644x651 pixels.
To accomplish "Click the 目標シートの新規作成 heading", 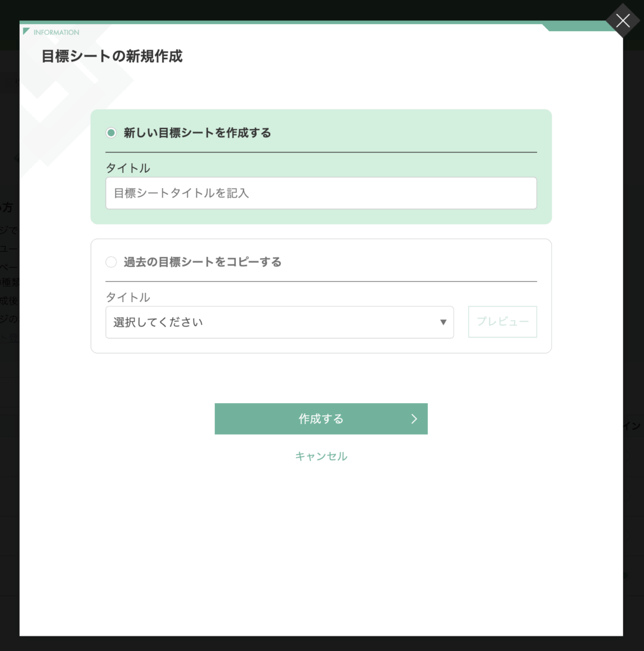I will (x=112, y=56).
